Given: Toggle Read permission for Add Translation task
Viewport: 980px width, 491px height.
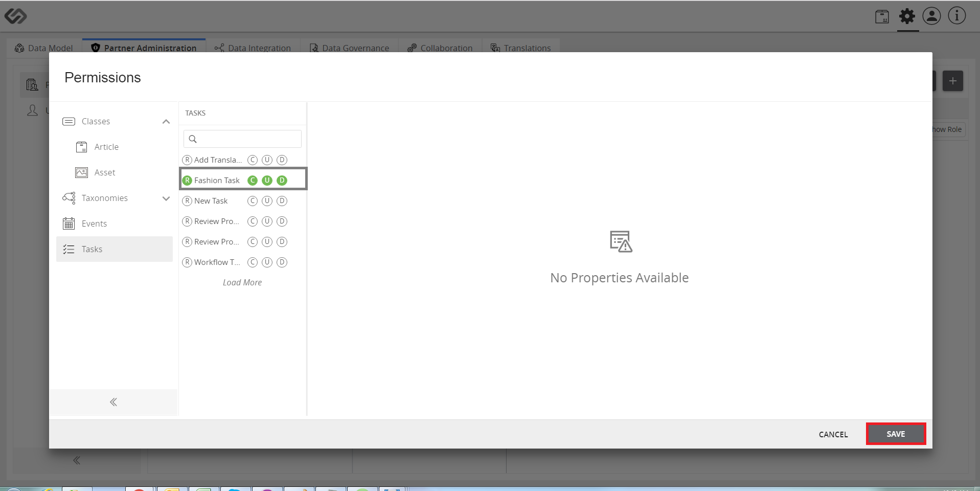Looking at the screenshot, I should coord(187,160).
